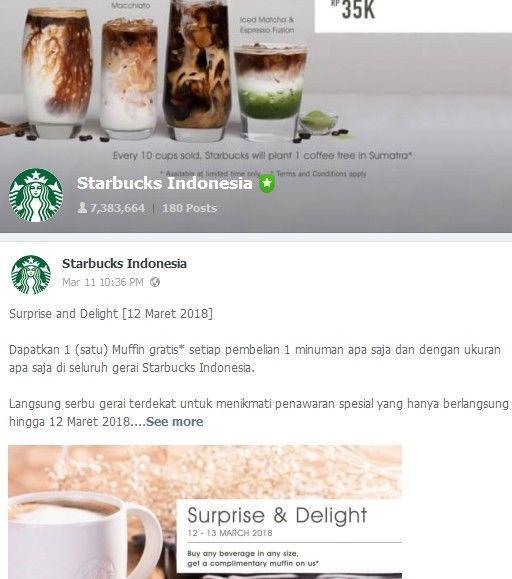512x579 pixels.
Task: Open the Surprise & Delight promo image
Action: tap(205, 512)
